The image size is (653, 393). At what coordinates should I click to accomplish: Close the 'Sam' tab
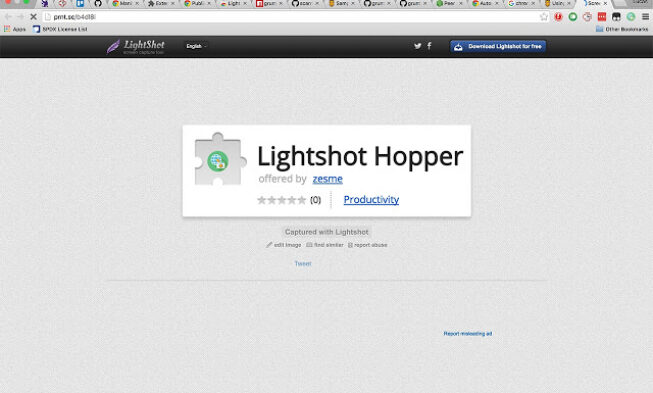pos(353,3)
